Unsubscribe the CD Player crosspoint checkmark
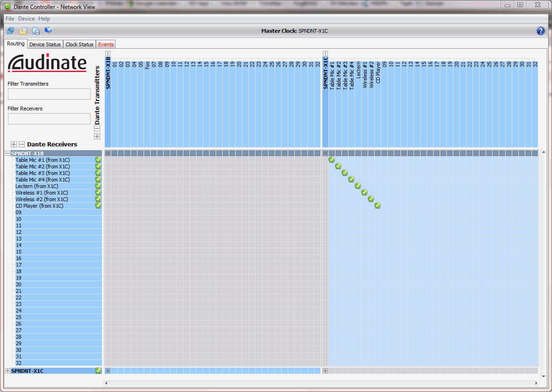 (x=378, y=205)
